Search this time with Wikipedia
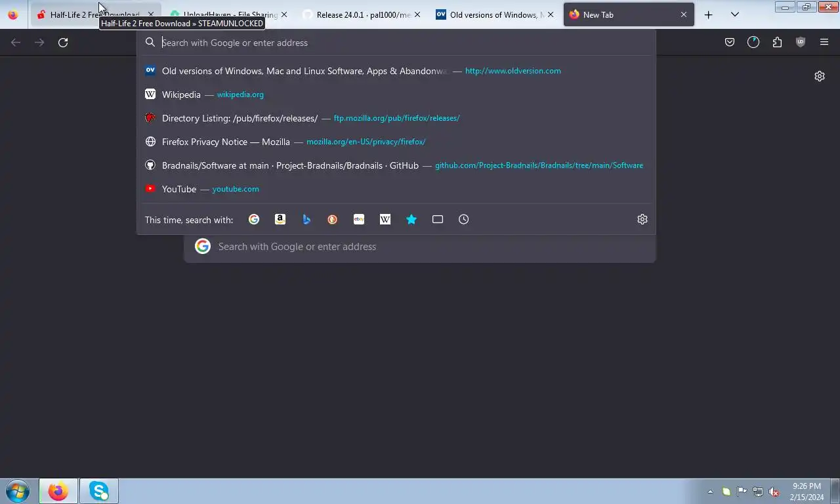This screenshot has height=504, width=840. pos(385,219)
